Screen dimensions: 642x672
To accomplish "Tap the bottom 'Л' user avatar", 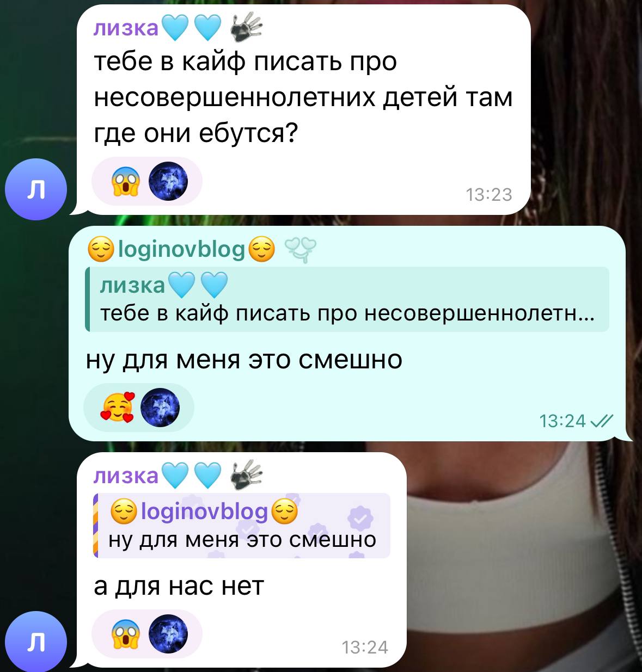I will pos(35,641).
